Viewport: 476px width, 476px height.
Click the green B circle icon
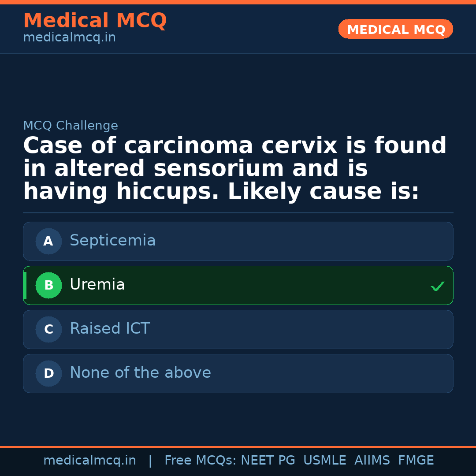coord(48,285)
